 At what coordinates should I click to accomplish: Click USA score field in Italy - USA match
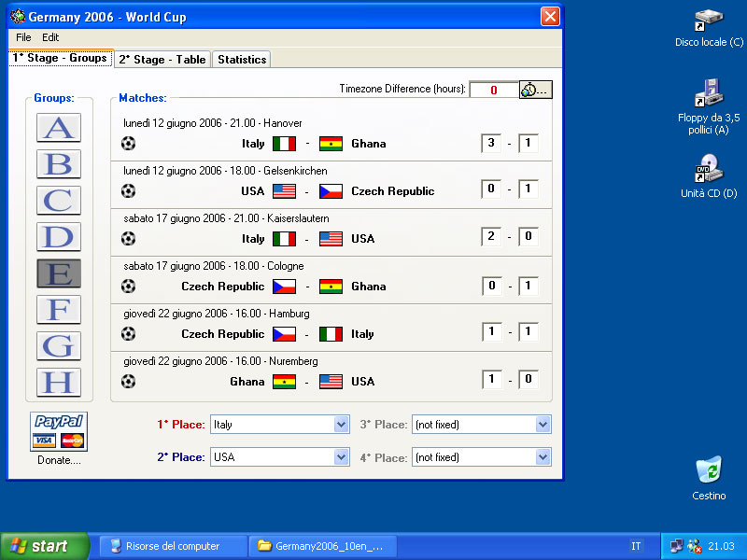pyautogui.click(x=529, y=237)
